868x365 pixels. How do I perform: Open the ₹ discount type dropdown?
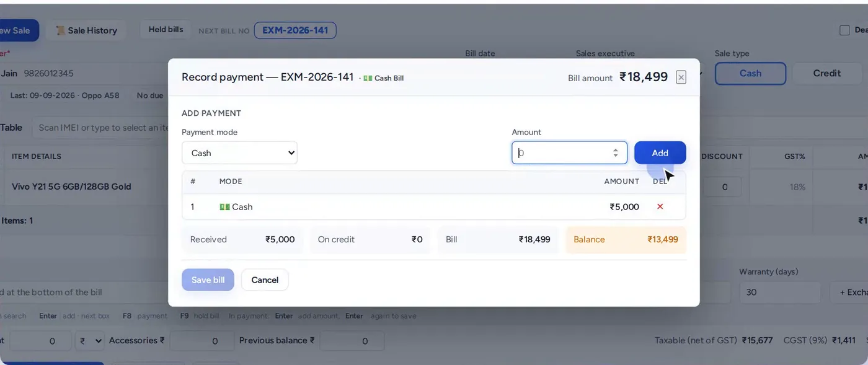[x=90, y=341]
